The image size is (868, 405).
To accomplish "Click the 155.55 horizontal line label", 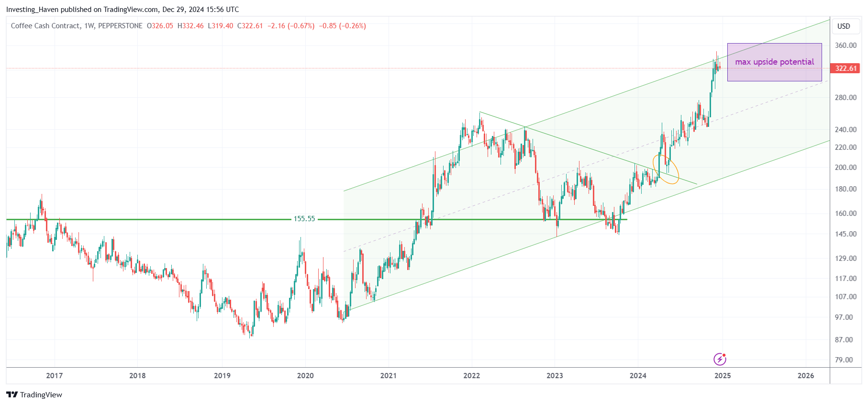I will pyautogui.click(x=304, y=219).
